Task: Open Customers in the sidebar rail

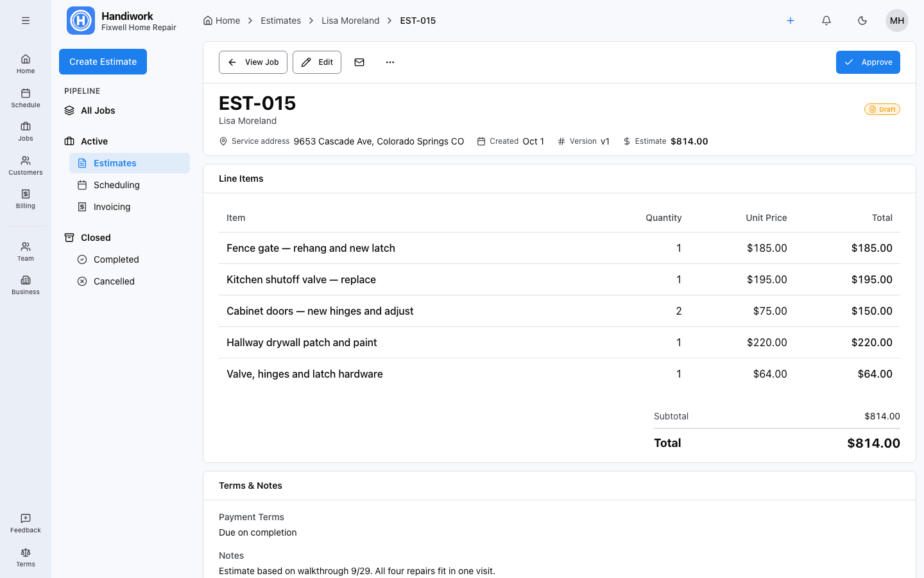Action: coord(26,165)
